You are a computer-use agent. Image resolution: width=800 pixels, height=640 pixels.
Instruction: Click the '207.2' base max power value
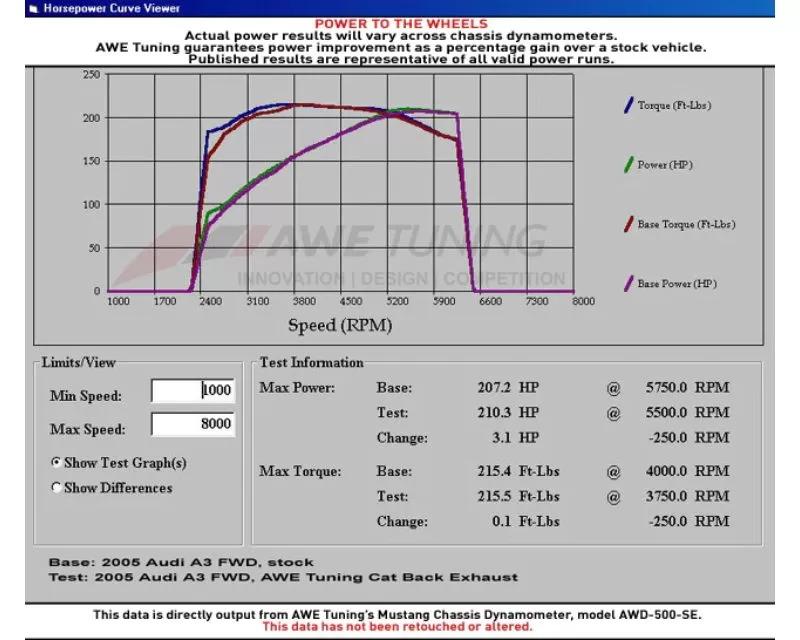(494, 387)
